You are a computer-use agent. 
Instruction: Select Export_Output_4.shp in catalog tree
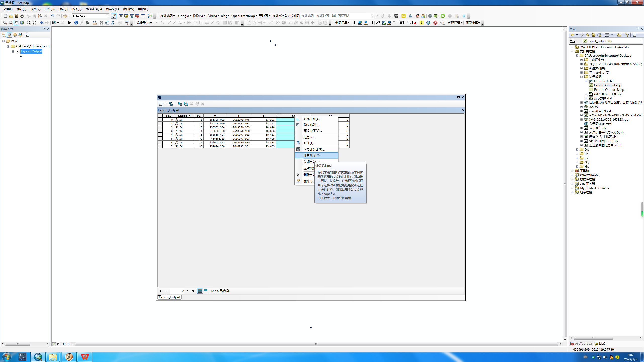[x=609, y=90]
